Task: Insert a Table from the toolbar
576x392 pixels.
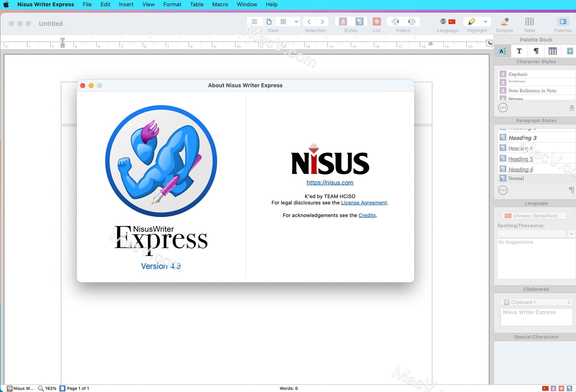Action: (x=529, y=22)
